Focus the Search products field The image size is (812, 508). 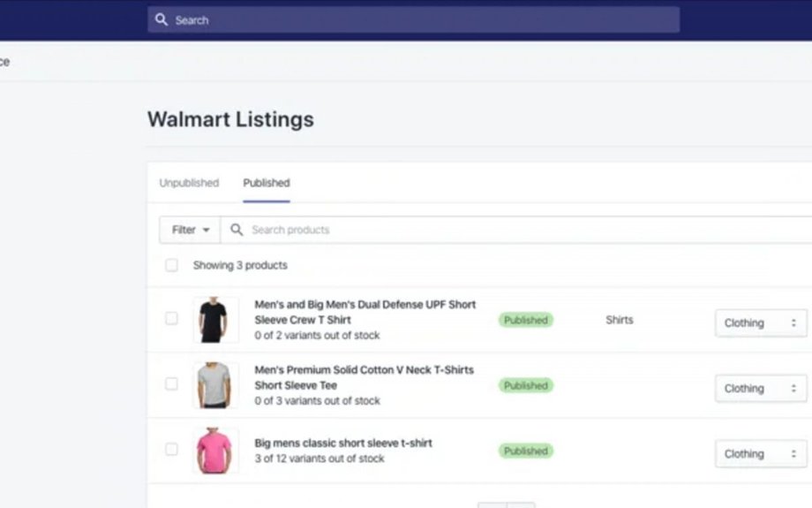[x=516, y=230]
